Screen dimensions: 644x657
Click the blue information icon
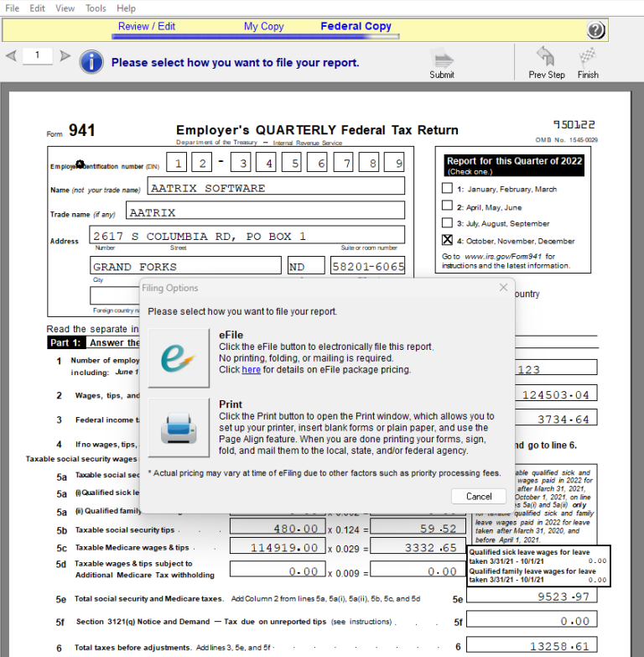(x=91, y=62)
